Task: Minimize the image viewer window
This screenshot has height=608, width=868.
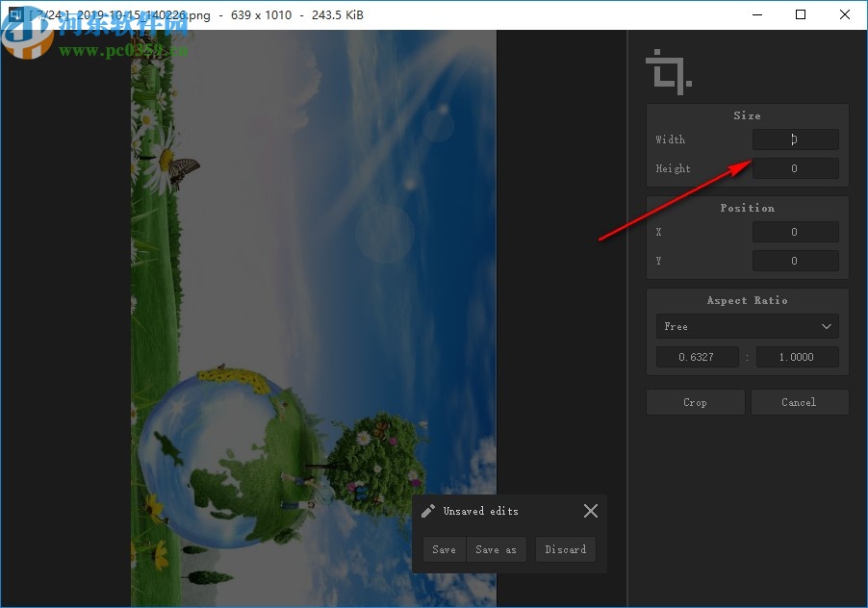Action: pos(757,15)
